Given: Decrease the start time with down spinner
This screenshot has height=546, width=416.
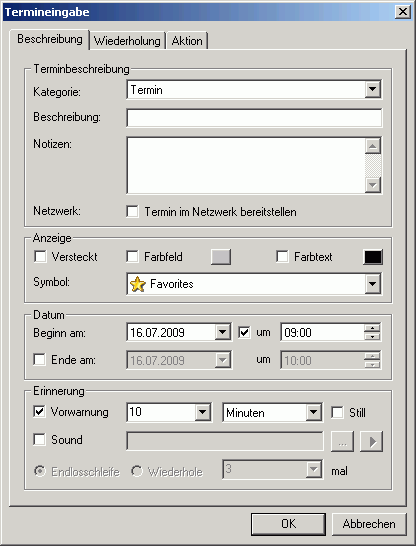Looking at the screenshot, I should pos(372,337).
